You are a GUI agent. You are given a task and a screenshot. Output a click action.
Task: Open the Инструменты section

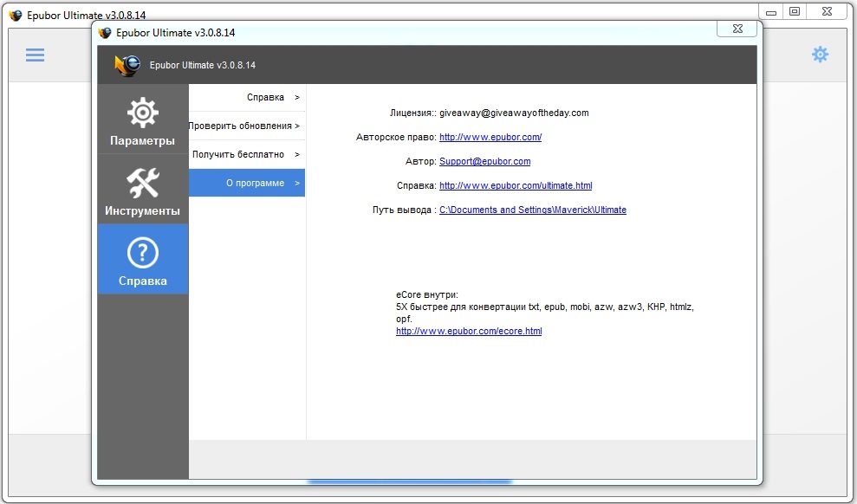pyautogui.click(x=143, y=189)
